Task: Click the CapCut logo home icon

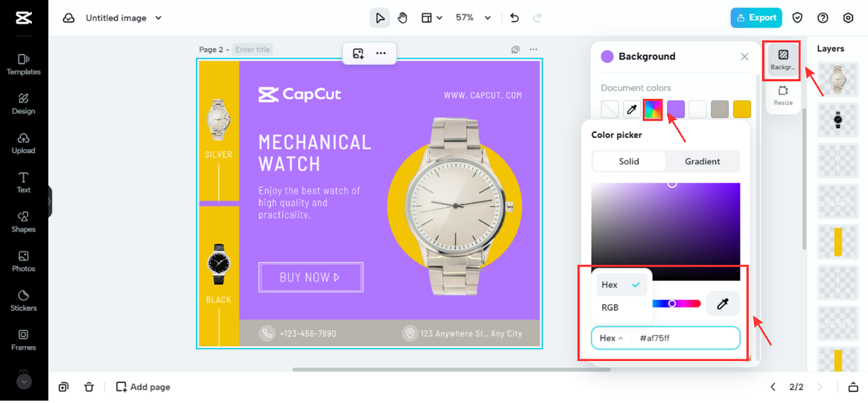Action: point(24,18)
